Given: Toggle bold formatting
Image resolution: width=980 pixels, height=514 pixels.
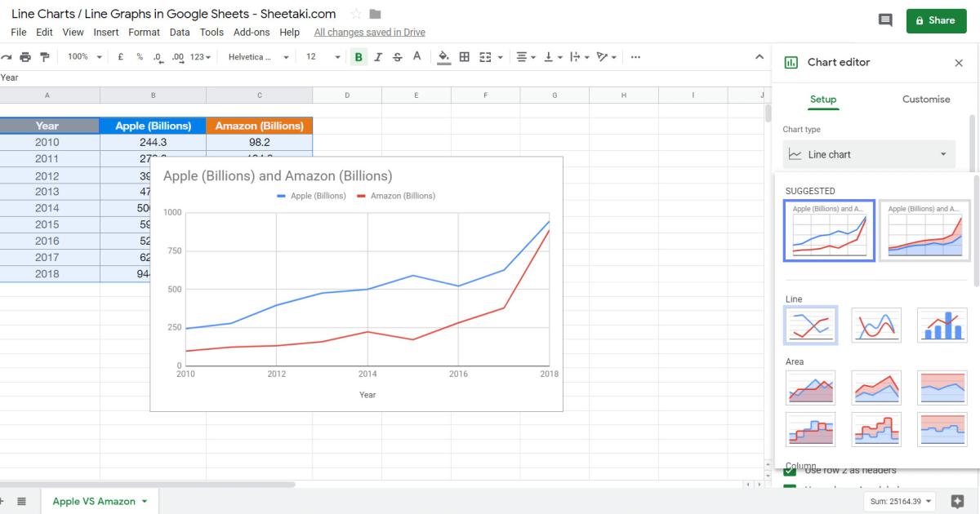Looking at the screenshot, I should click(358, 56).
